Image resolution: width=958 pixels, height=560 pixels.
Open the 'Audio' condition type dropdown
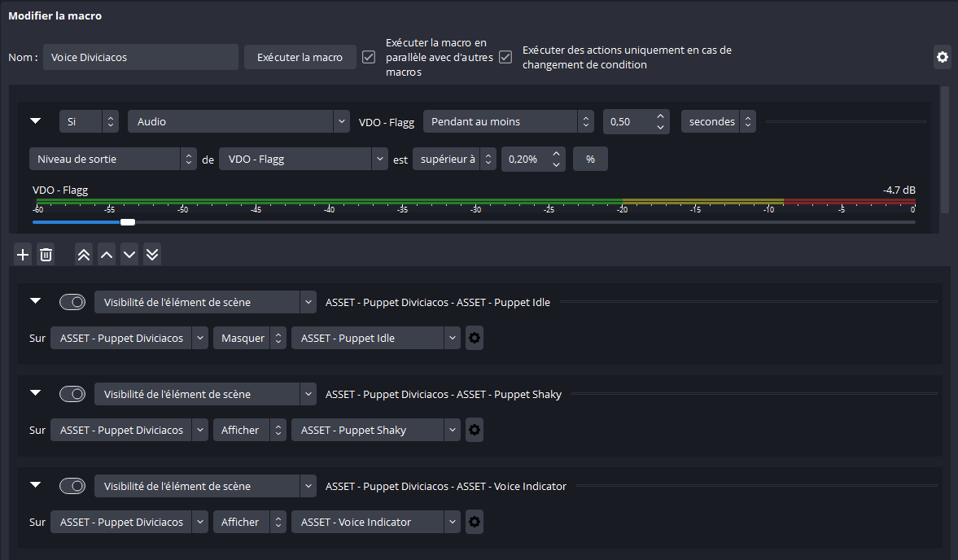pyautogui.click(x=238, y=120)
